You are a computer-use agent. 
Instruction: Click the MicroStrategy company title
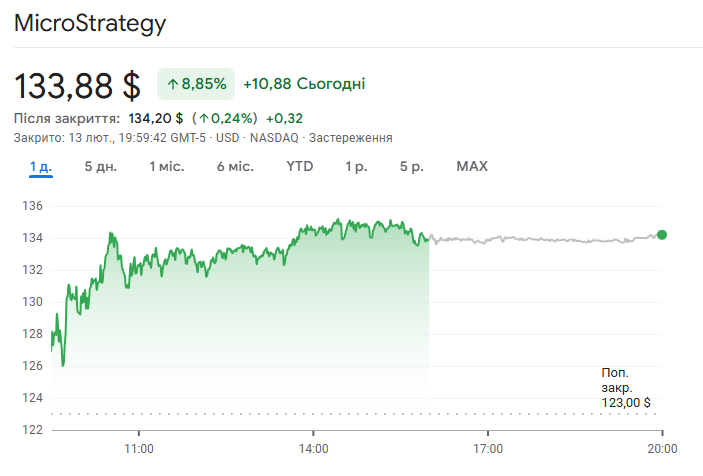[90, 23]
